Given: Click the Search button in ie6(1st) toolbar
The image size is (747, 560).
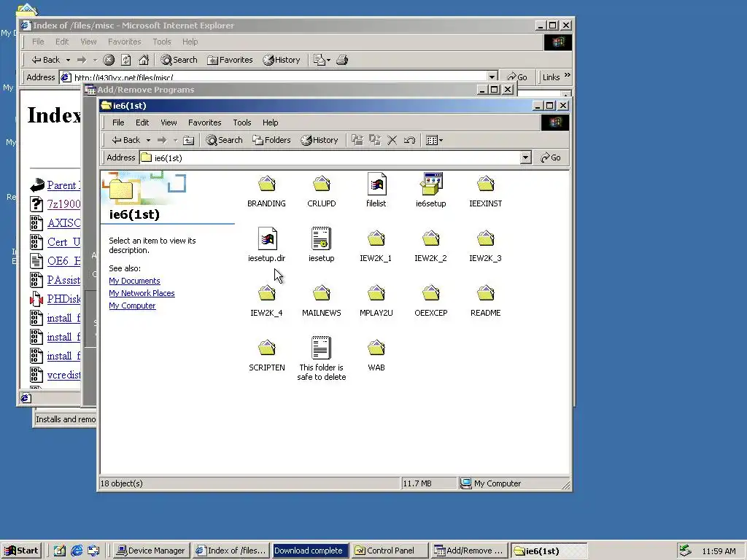Looking at the screenshot, I should point(224,140).
